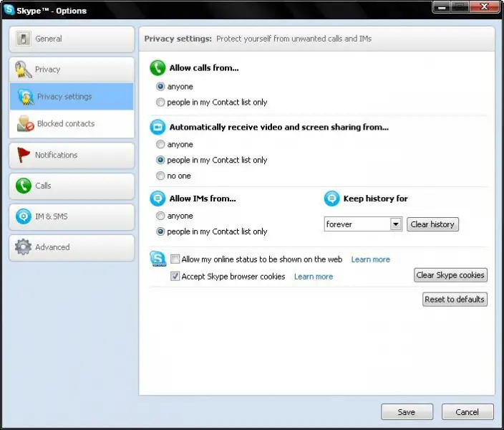This screenshot has width=504, height=430.
Task: Open the IM & SMS options tab
Action: (72, 217)
